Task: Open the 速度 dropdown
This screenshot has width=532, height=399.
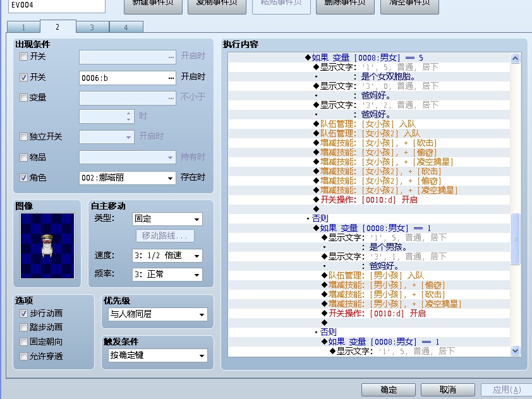Action: click(x=167, y=256)
